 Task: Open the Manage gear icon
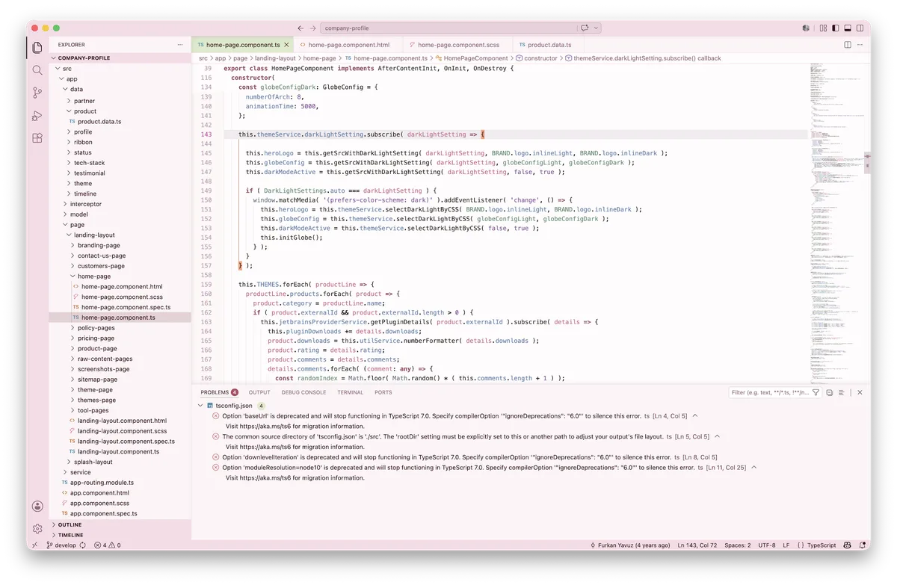coord(37,528)
